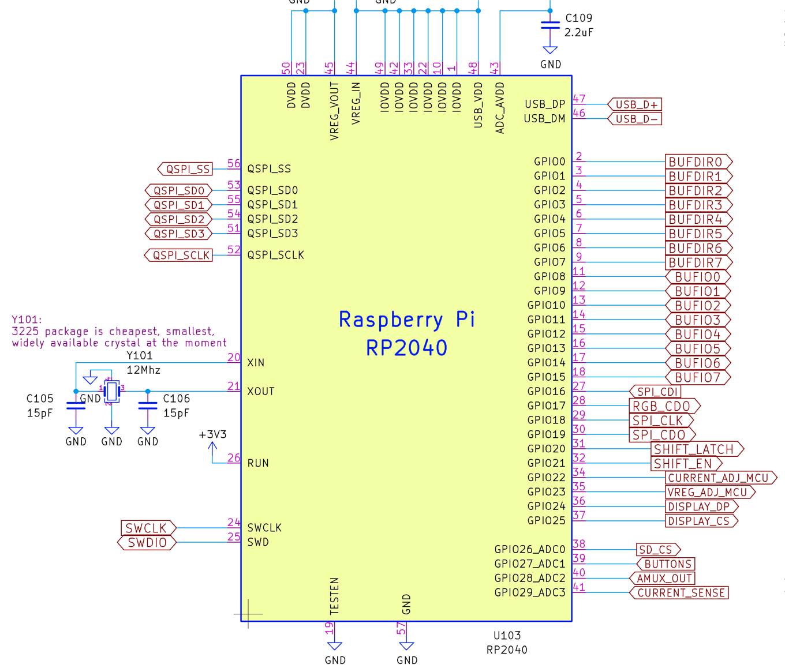Viewport: 785px width, 672px height.
Task: Click the 'RUN' pin name
Action: pyautogui.click(x=258, y=463)
